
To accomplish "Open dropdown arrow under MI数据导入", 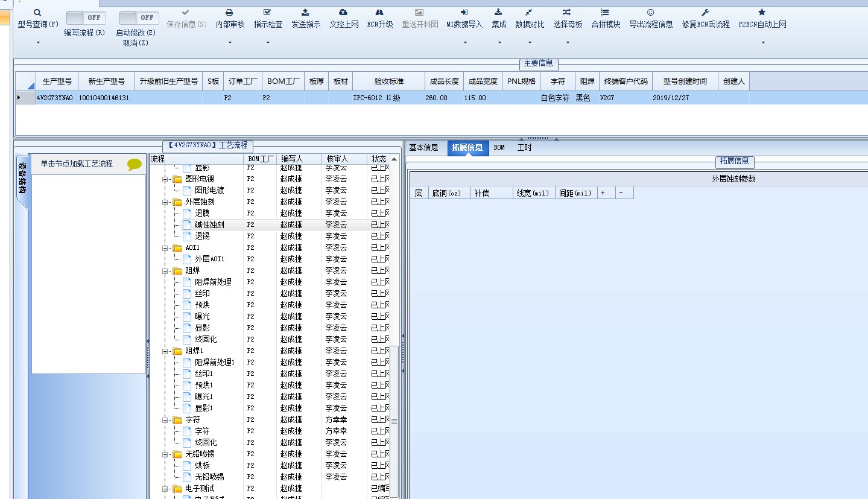I will 464,43.
